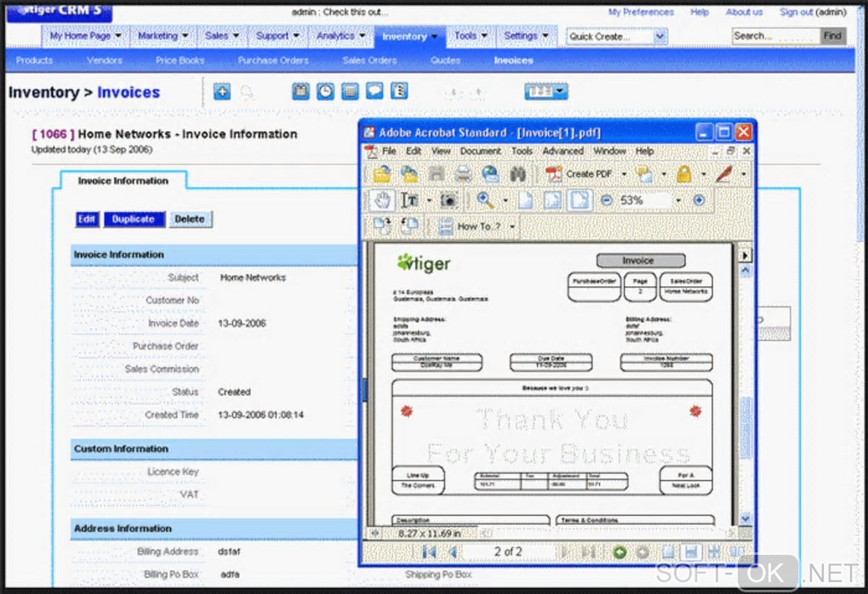Go to first page in Acrobat

428,552
